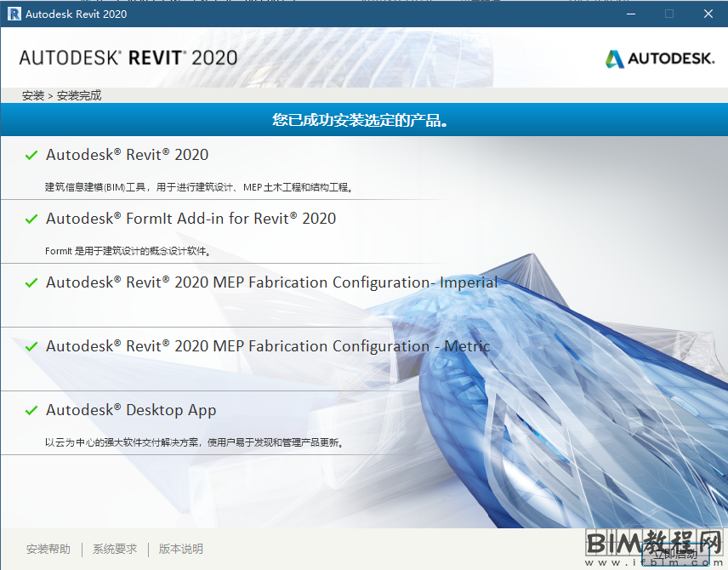Click the green check next to Autodesk Revit 2020

(x=31, y=155)
